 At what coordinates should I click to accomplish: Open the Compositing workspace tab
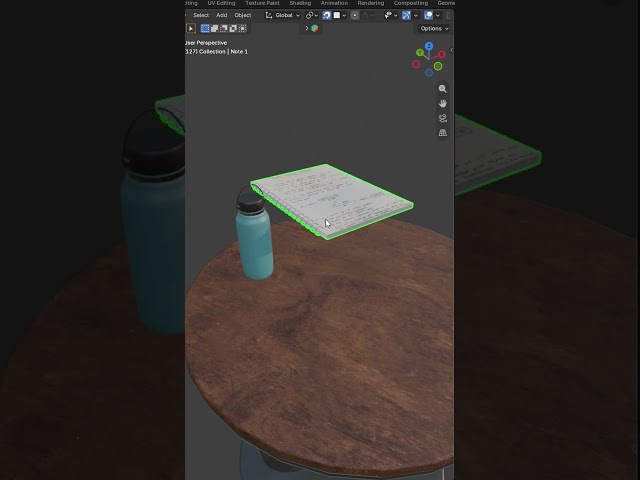(411, 3)
